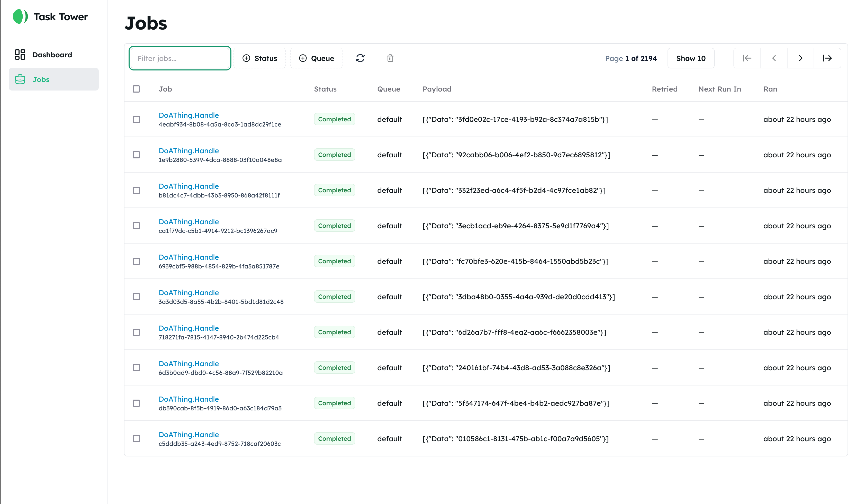
Task: Click the Dashboard grid icon
Action: (20, 55)
